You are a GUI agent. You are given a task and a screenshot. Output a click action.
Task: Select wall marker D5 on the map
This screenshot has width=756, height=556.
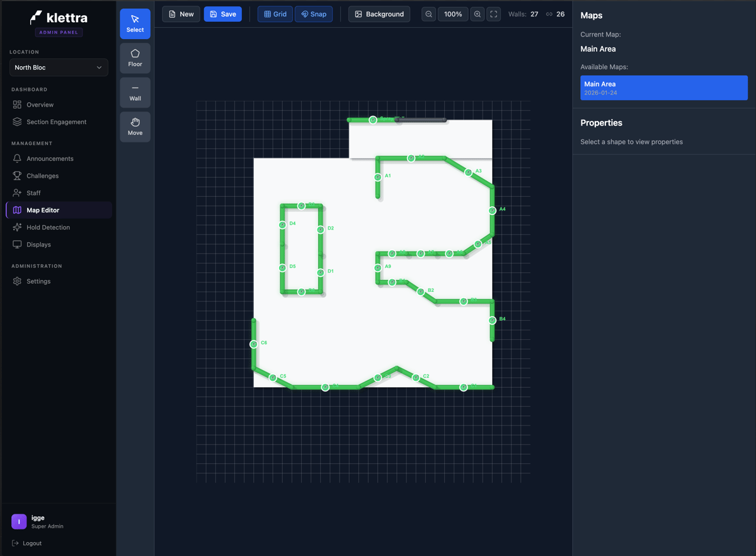point(282,268)
